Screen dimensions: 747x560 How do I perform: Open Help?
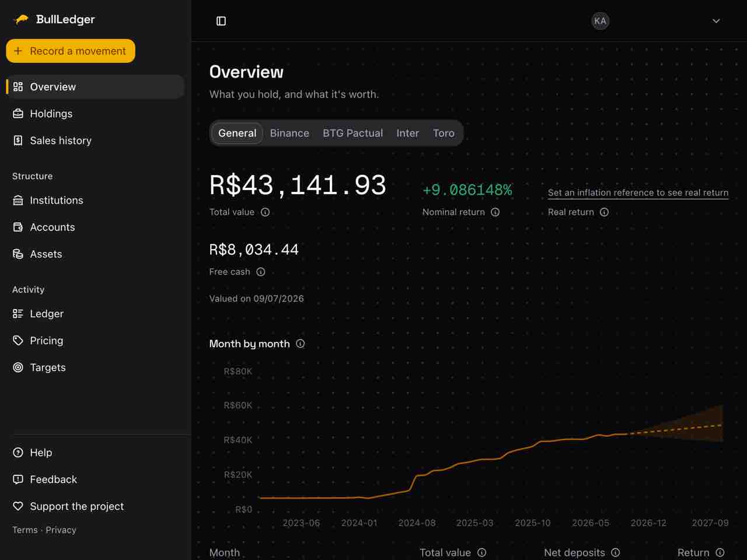(95, 453)
